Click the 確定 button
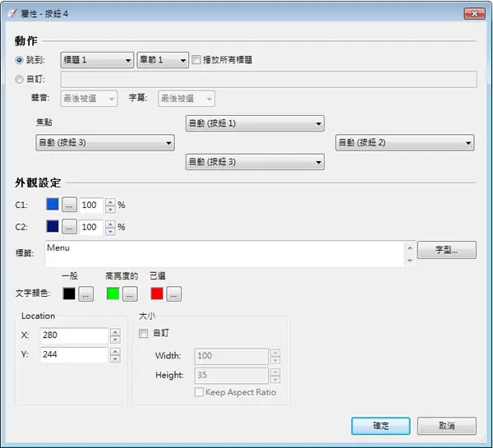The height and width of the screenshot is (448, 493). click(x=380, y=426)
